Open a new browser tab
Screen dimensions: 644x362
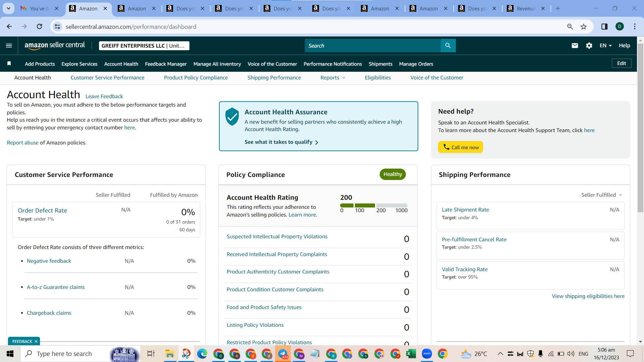(x=558, y=8)
